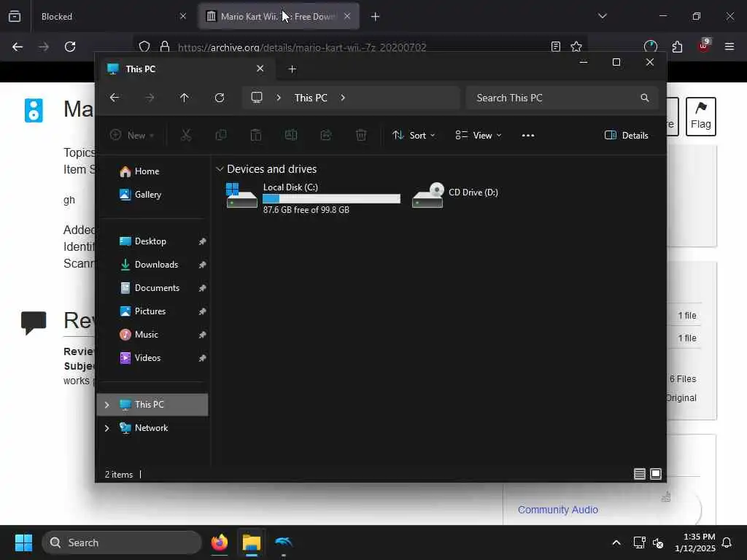Click the monitor icon in the Explorer address bar
This screenshot has height=560, width=747.
257,98
